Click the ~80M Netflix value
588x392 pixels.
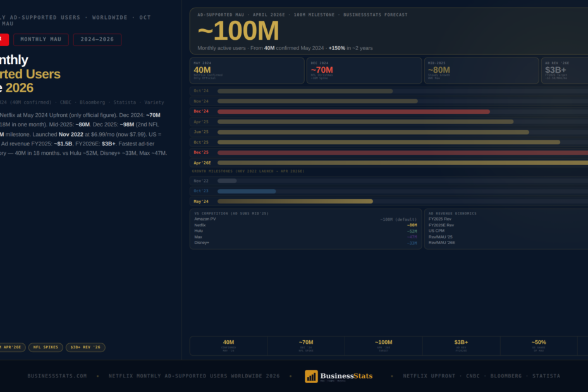(412, 225)
